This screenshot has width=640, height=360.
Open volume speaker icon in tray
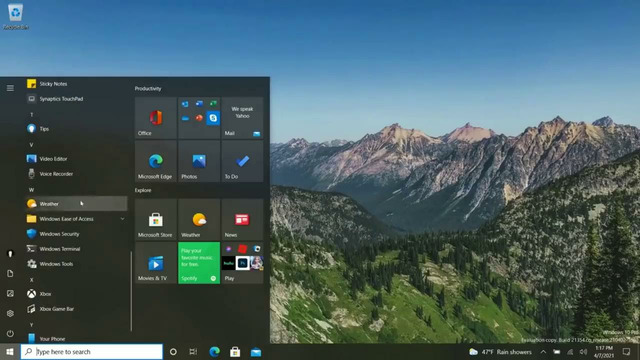click(x=583, y=352)
